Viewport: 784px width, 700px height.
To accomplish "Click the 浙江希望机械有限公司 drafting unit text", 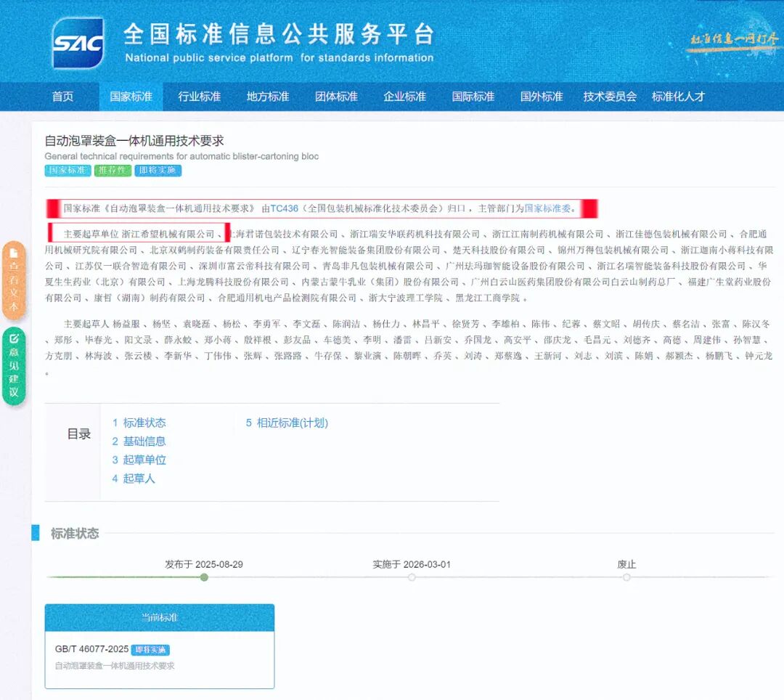I will click(x=168, y=234).
